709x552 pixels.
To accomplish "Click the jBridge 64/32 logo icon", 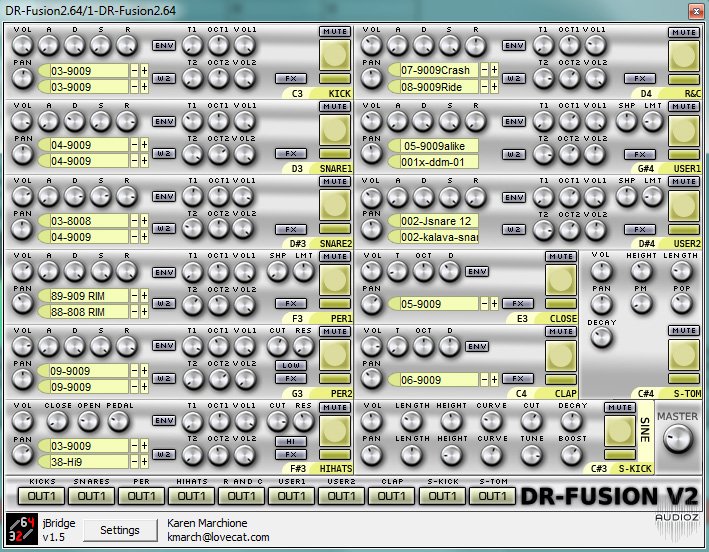I will tap(22, 529).
